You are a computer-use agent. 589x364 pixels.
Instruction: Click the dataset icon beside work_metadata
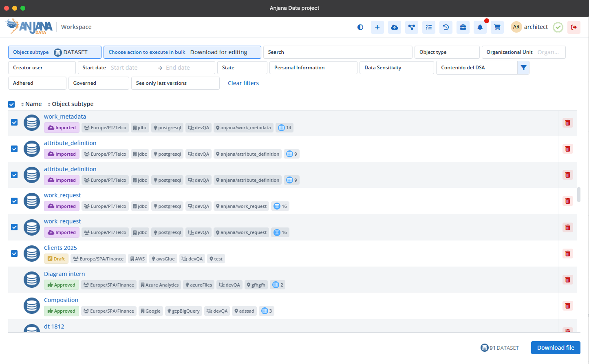[x=32, y=123]
